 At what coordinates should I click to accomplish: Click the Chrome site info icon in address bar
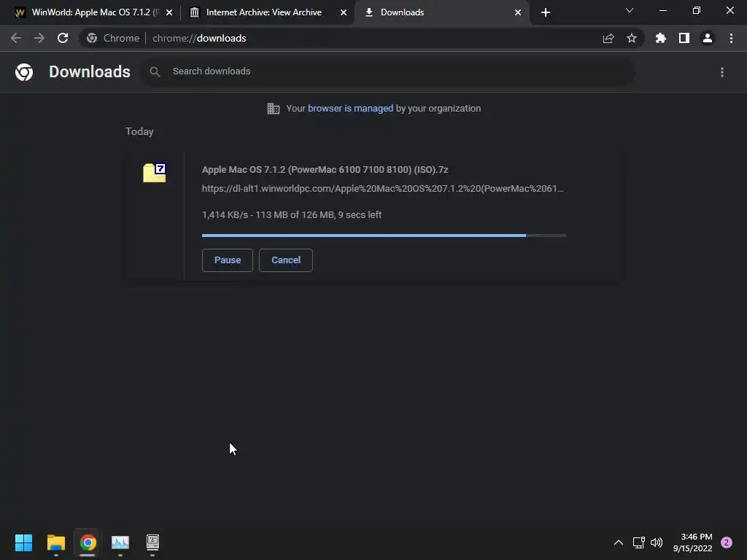point(92,38)
